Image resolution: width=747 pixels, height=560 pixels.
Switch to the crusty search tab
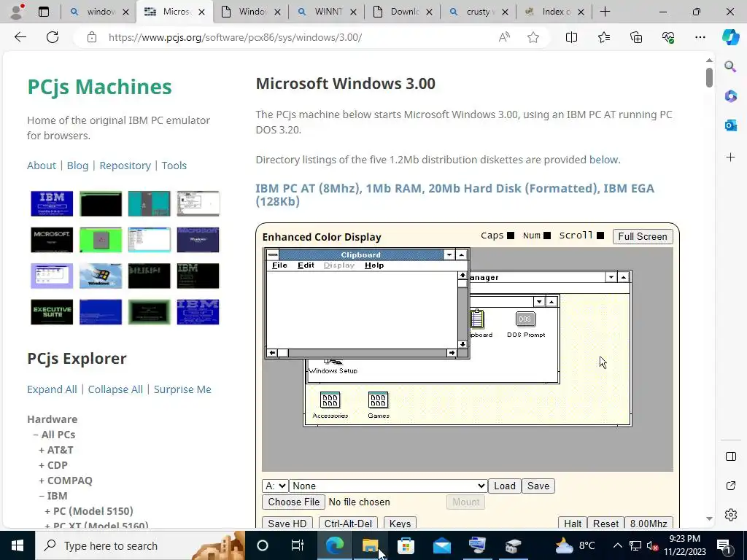[x=479, y=12]
